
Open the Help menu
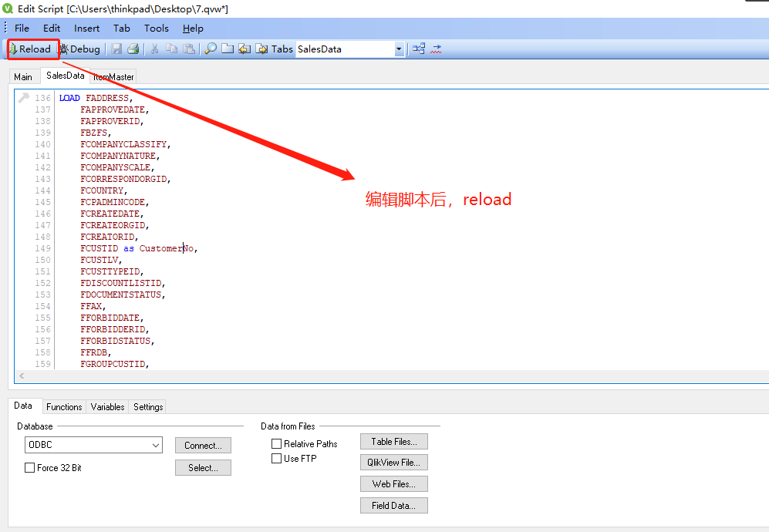[x=193, y=29]
